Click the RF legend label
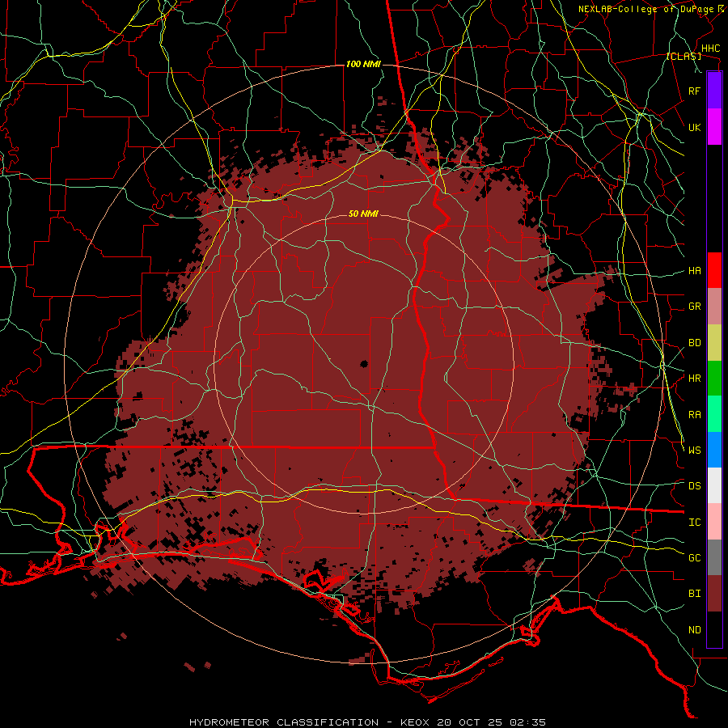Viewport: 728px width, 728px height. (694, 91)
